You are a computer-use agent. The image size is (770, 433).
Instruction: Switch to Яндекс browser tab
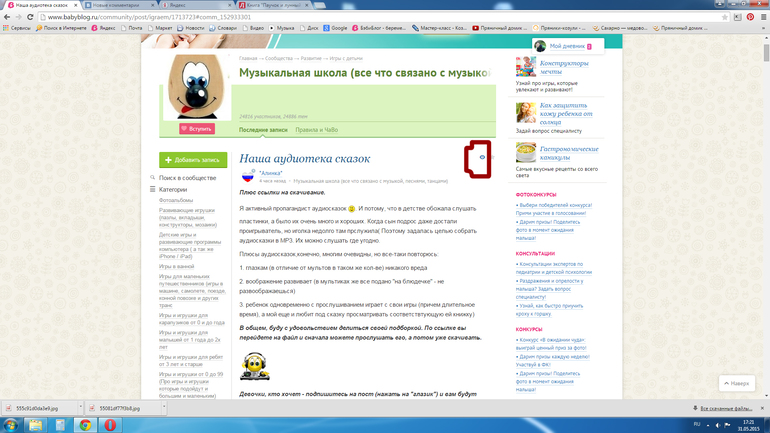click(196, 5)
